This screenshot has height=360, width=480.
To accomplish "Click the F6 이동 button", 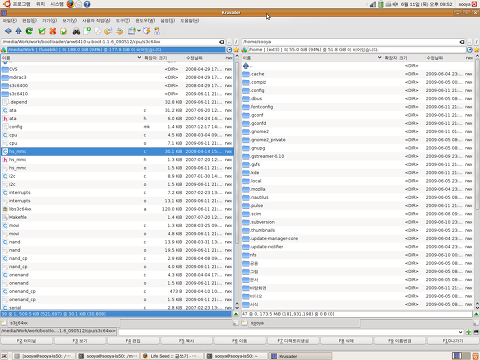I will [x=240, y=341].
